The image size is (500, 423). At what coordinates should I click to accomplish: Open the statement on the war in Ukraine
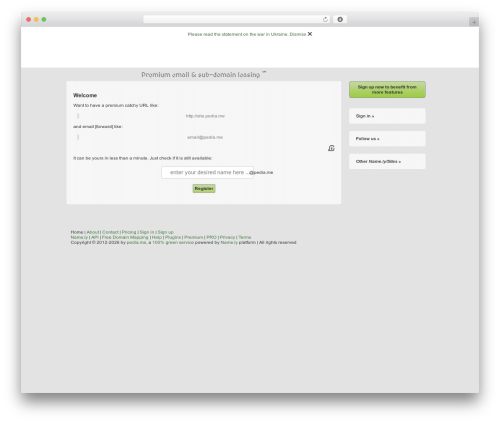(x=237, y=34)
